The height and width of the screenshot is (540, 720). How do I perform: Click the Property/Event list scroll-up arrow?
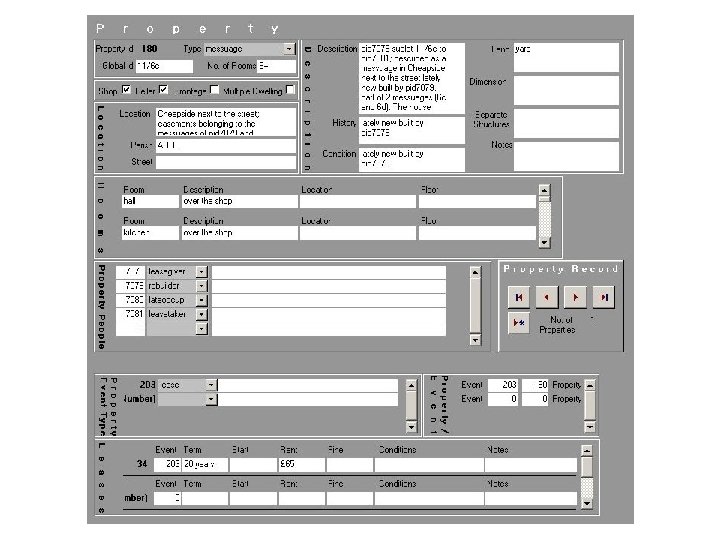pos(590,385)
